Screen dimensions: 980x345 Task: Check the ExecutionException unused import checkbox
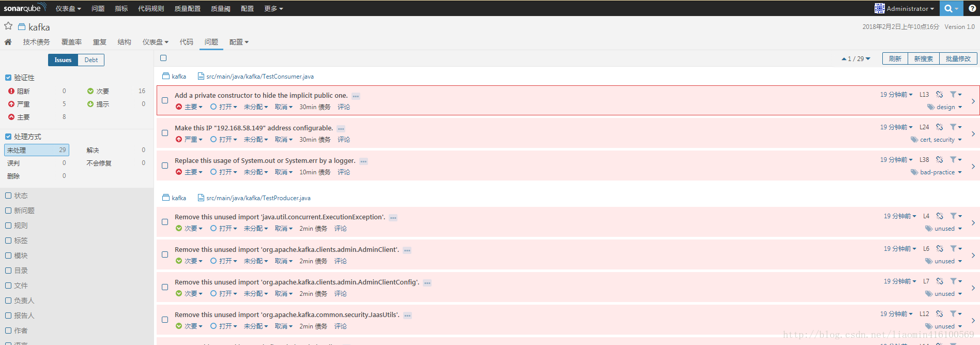point(165,222)
